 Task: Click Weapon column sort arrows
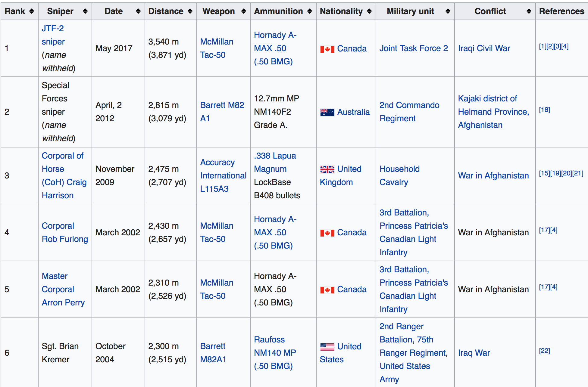[243, 11]
